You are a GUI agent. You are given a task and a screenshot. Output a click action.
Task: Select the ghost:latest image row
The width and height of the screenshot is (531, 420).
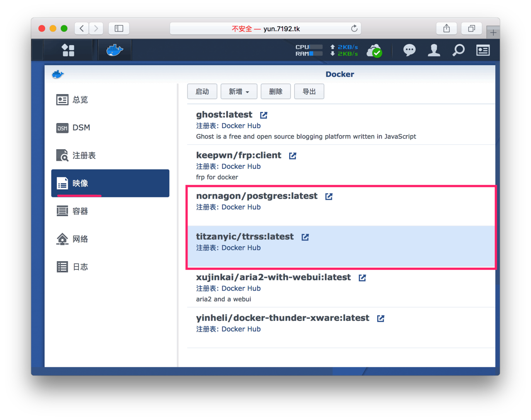coord(341,124)
